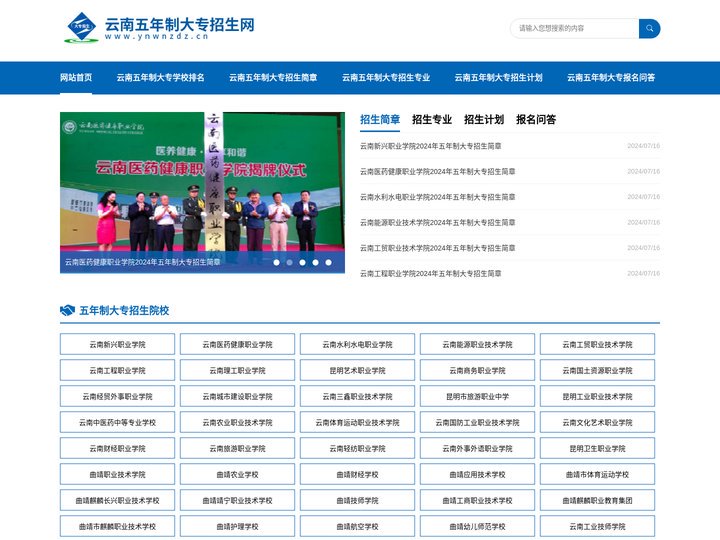Open 云南五年制大专招生简章 menu item
This screenshot has width=720, height=540.
click(273, 78)
